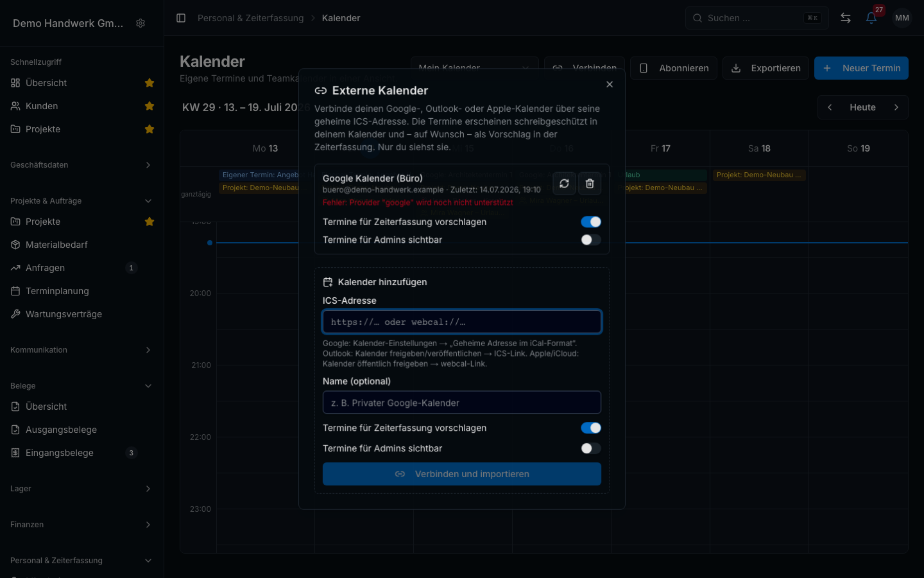Collapse Personal & Zeiterfassung section

(x=81, y=561)
